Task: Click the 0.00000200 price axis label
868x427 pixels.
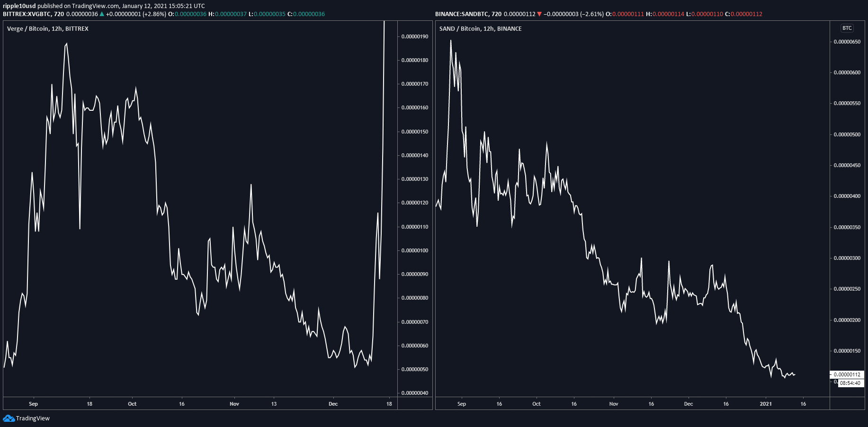Action: tap(847, 320)
